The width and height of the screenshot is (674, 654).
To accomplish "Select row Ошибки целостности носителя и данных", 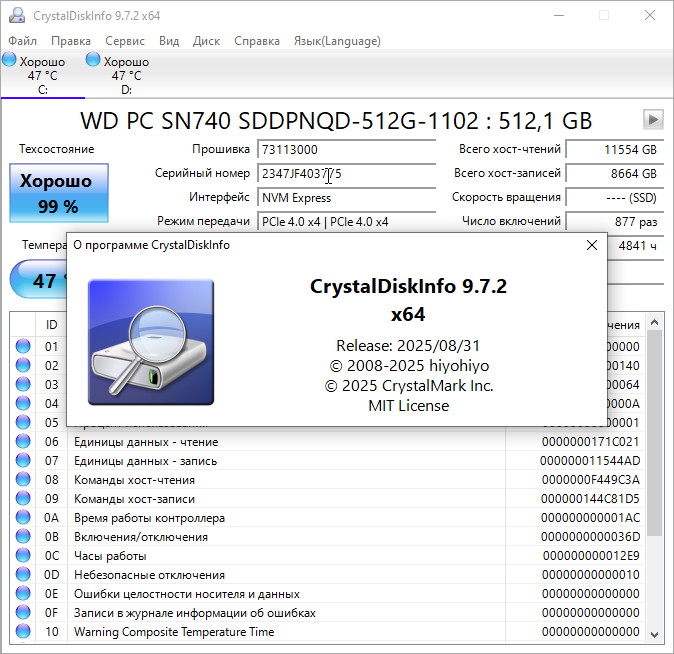I will [x=328, y=594].
